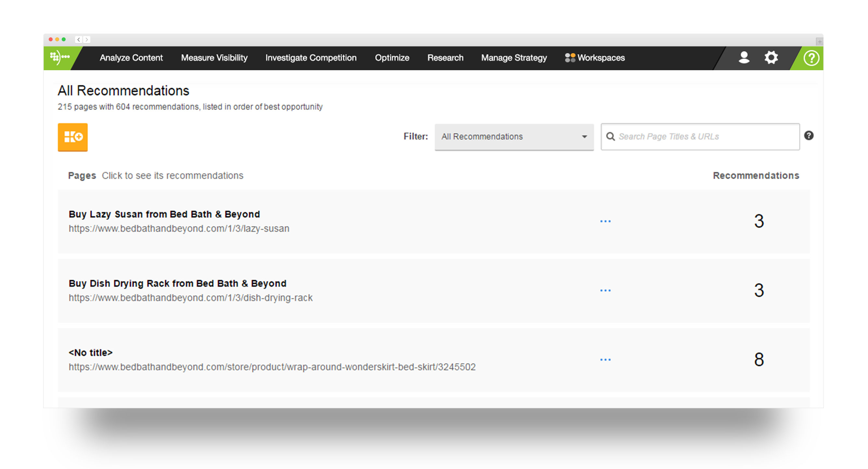This screenshot has width=868, height=469.
Task: Open the <No title> page entry
Action: (x=90, y=352)
